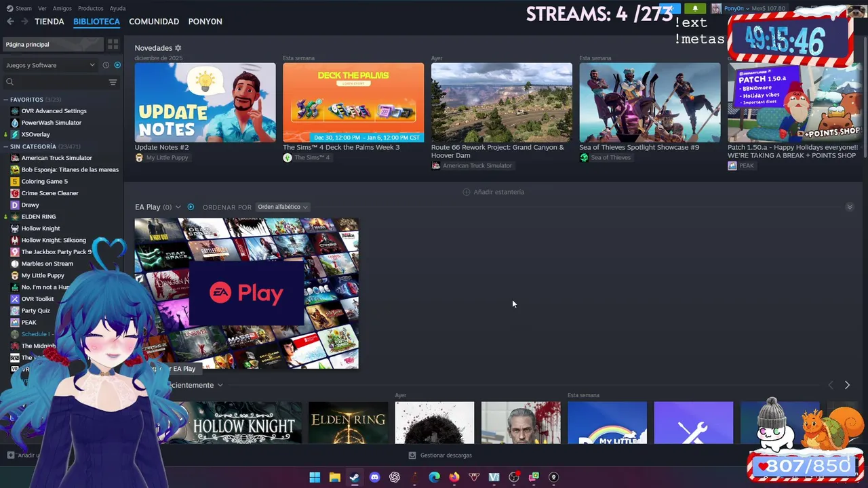868x488 pixels.
Task: Switch library to grid view icon
Action: tap(113, 44)
